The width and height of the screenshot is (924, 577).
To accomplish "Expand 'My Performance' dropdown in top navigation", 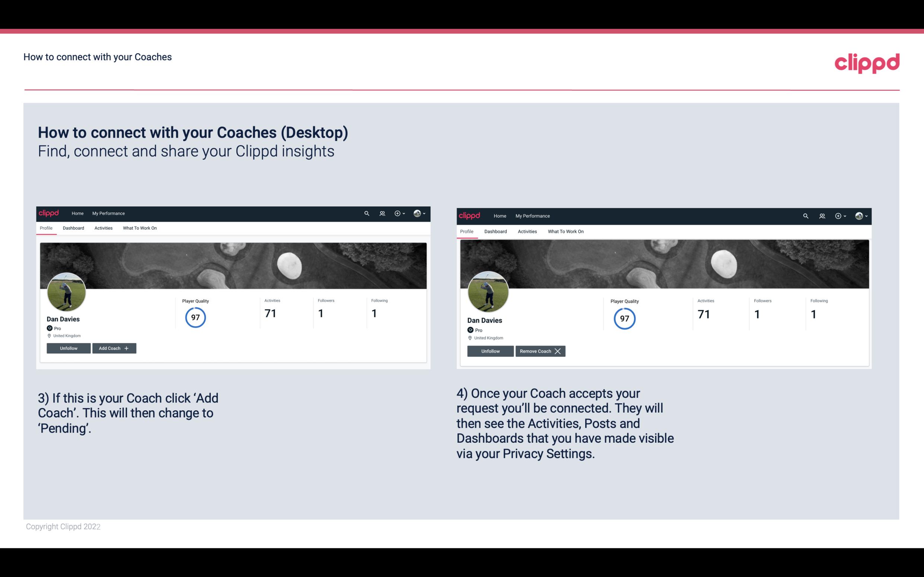I will (108, 213).
